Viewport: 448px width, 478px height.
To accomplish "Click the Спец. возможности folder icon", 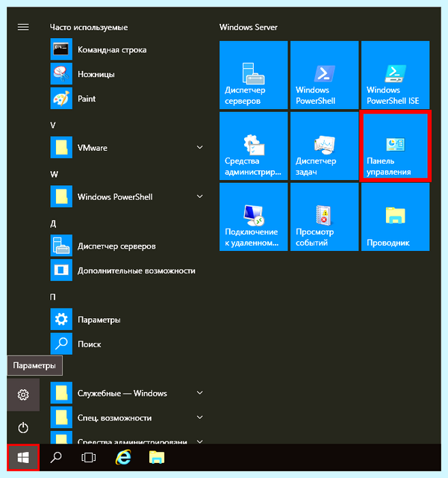I will pyautogui.click(x=61, y=418).
